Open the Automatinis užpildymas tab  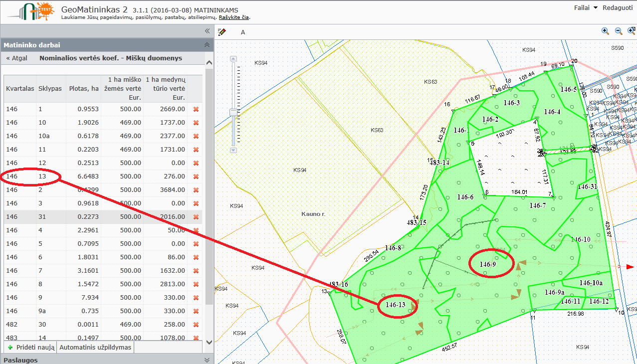pyautogui.click(x=95, y=347)
